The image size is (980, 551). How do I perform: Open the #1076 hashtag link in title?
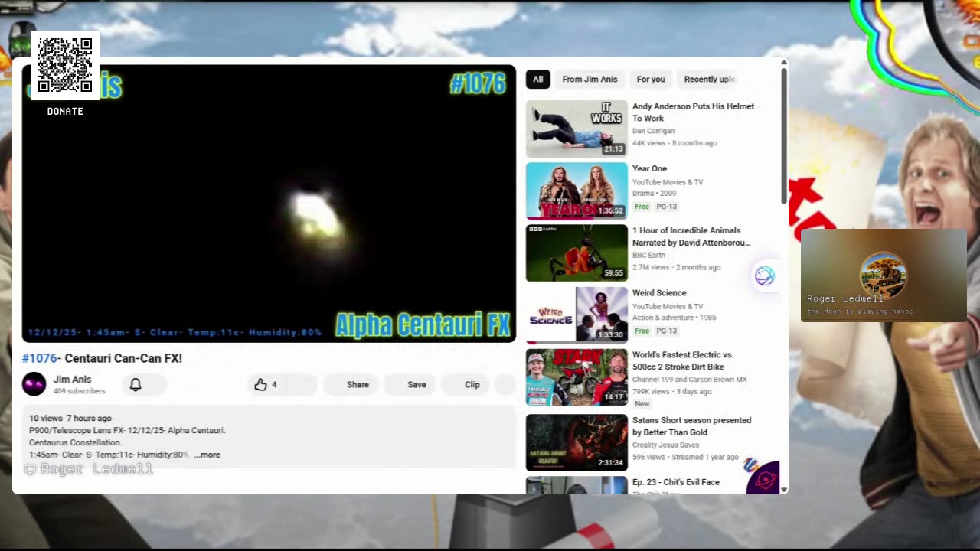pyautogui.click(x=40, y=358)
